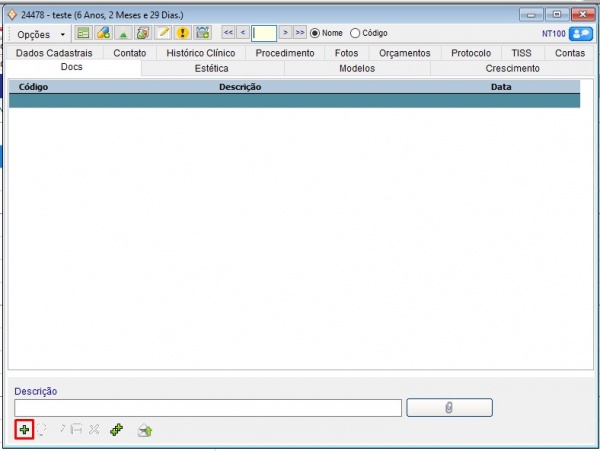Click the record search box in navigation bar
This screenshot has width=600, height=451.
pyautogui.click(x=264, y=33)
